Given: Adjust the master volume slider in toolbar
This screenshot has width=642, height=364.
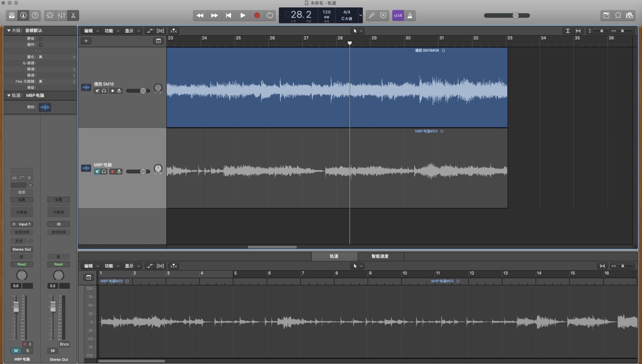Looking at the screenshot, I should (x=516, y=15).
